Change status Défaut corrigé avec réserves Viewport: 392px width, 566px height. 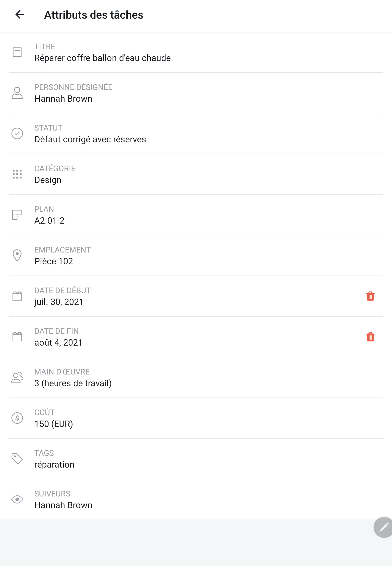196,133
